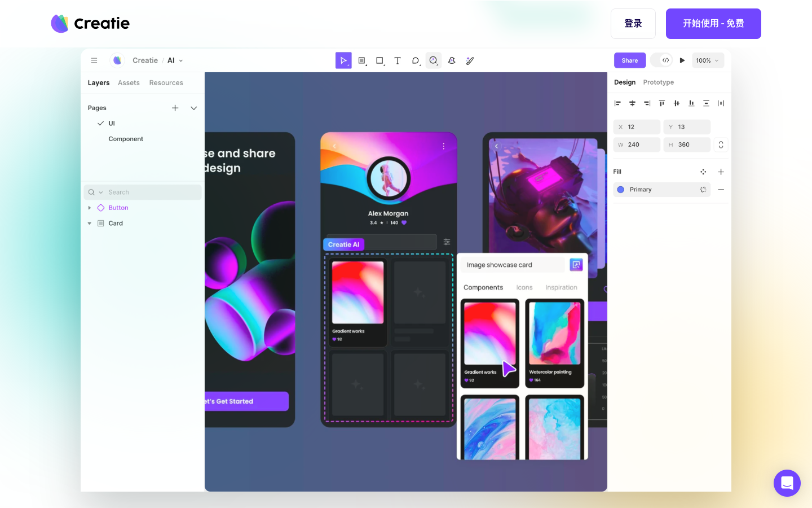Click the W width field

click(637, 145)
